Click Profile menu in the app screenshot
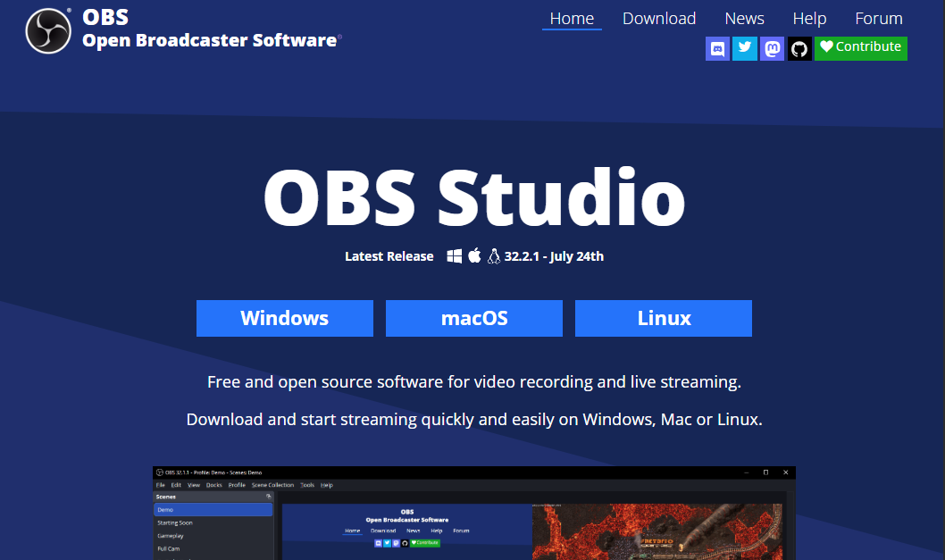 pyautogui.click(x=237, y=485)
